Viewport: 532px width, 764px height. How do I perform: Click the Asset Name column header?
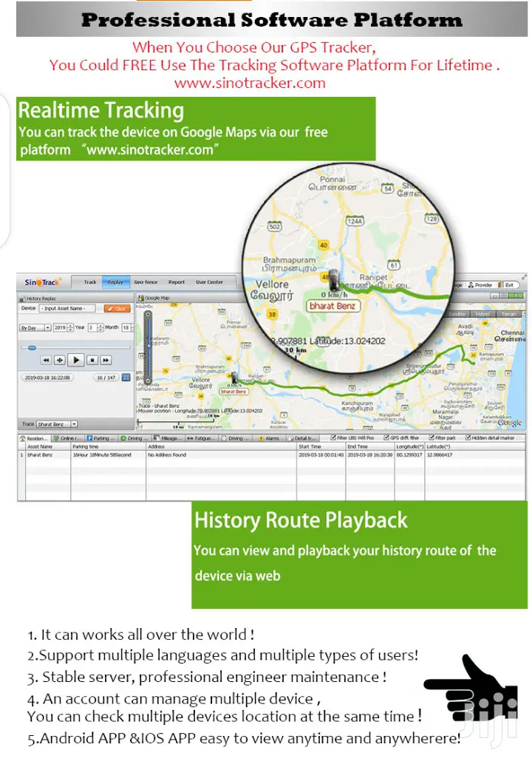point(48,447)
